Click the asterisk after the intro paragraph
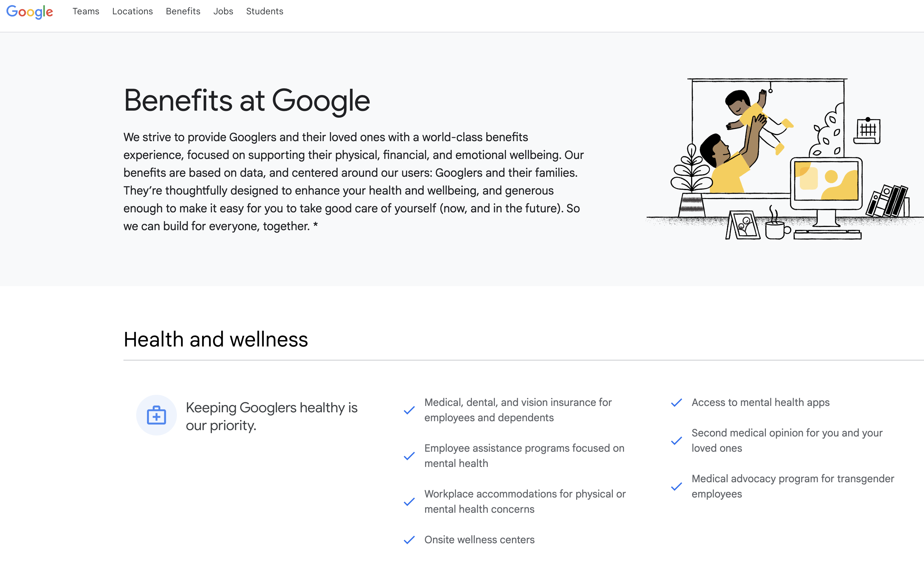 click(x=315, y=225)
